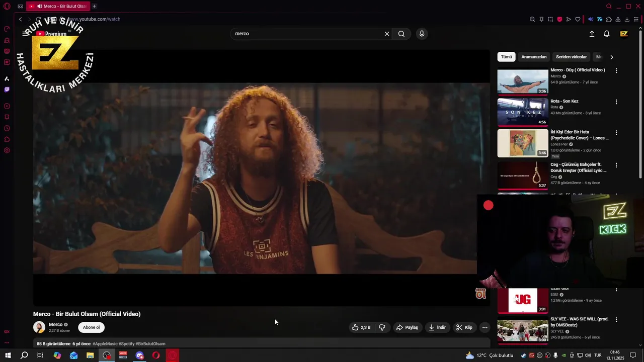Mute tab using blue speaker icon

591,20
